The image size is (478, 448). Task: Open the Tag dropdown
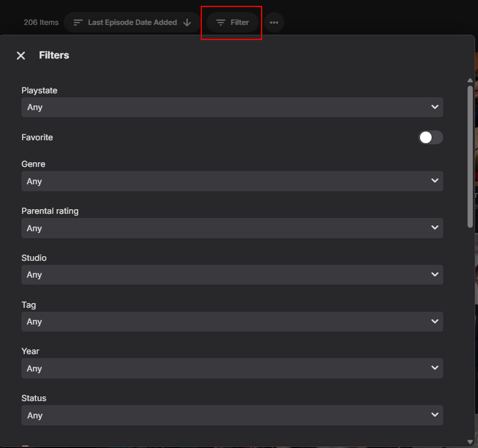(232, 322)
